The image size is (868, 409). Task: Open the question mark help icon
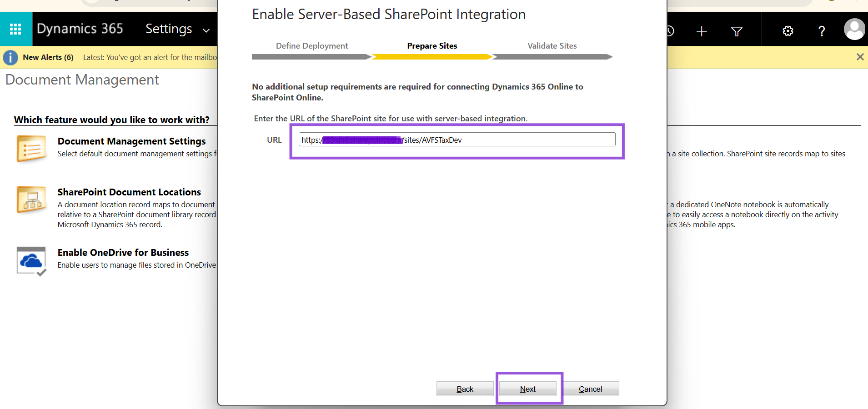tap(822, 31)
